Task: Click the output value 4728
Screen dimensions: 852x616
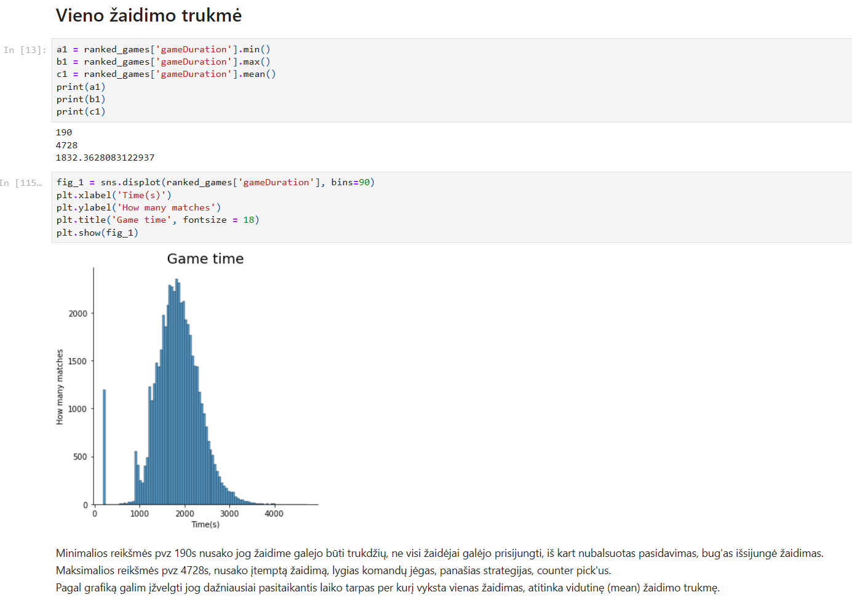Action: pos(66,145)
